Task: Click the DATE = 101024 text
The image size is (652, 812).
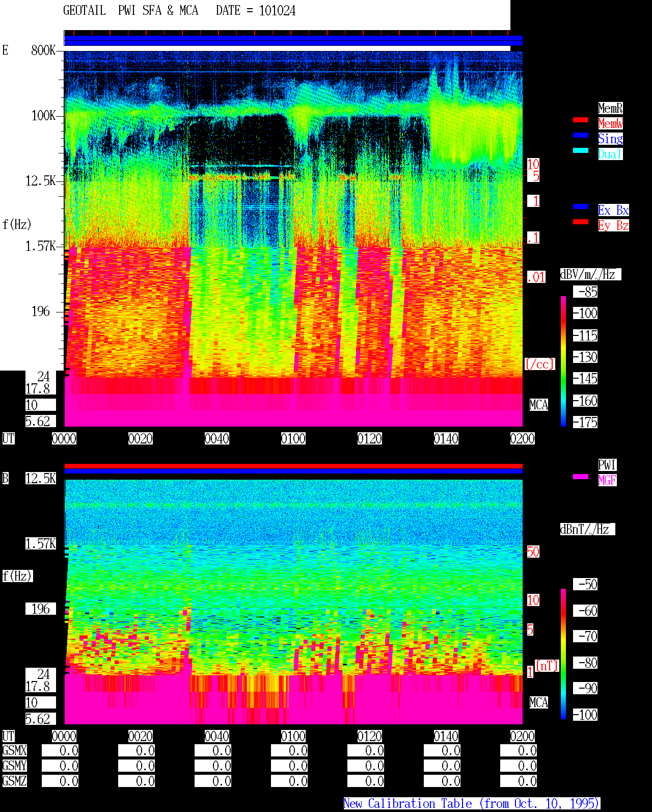Action: (x=256, y=11)
